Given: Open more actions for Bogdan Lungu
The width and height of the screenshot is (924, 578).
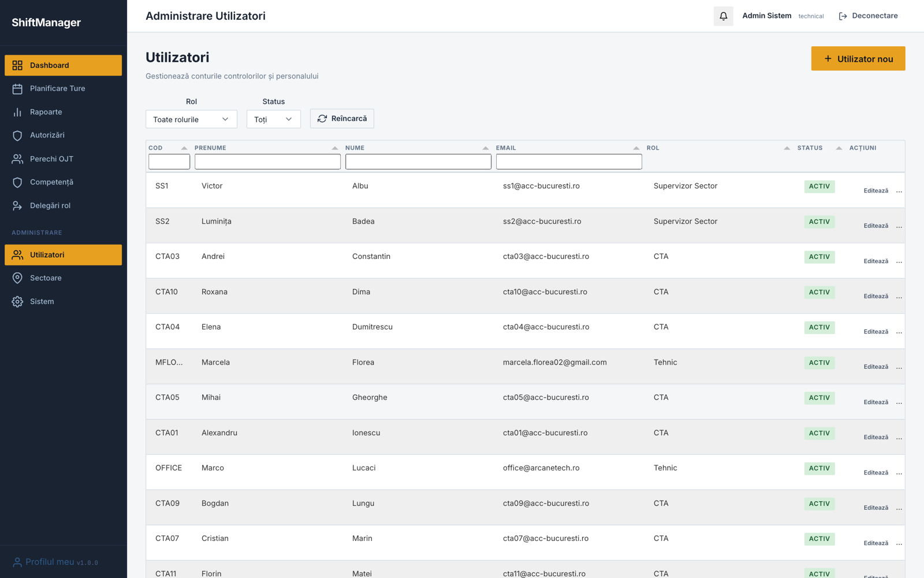Looking at the screenshot, I should (x=899, y=508).
